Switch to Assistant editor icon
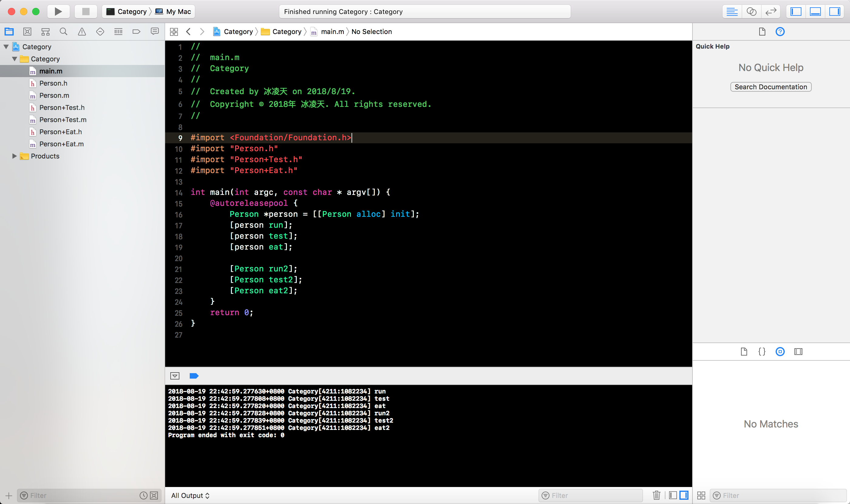Image resolution: width=850 pixels, height=504 pixels. point(751,12)
